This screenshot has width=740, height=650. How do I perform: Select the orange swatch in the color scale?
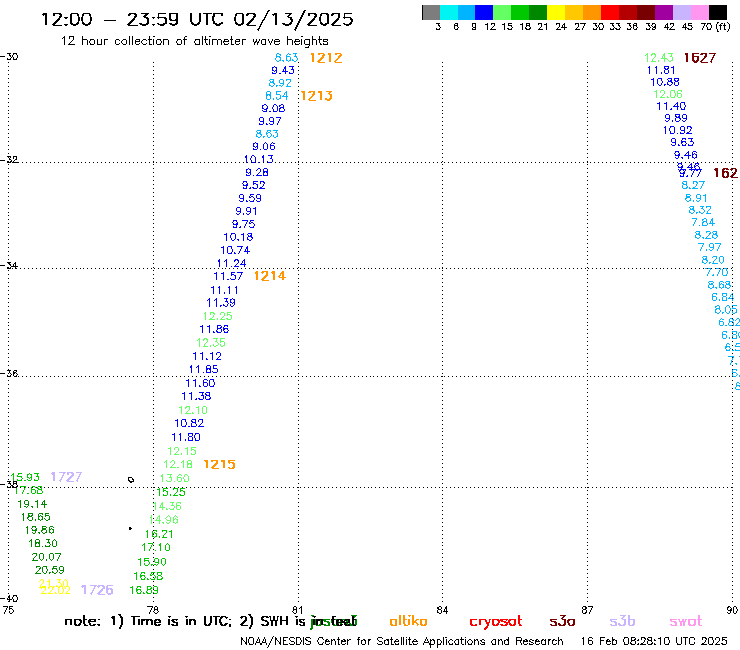point(592,12)
